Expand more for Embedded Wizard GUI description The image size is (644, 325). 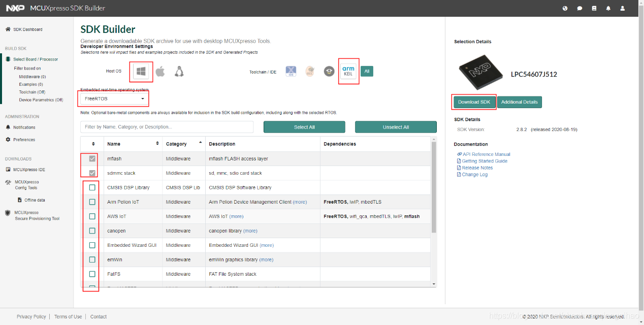point(267,245)
